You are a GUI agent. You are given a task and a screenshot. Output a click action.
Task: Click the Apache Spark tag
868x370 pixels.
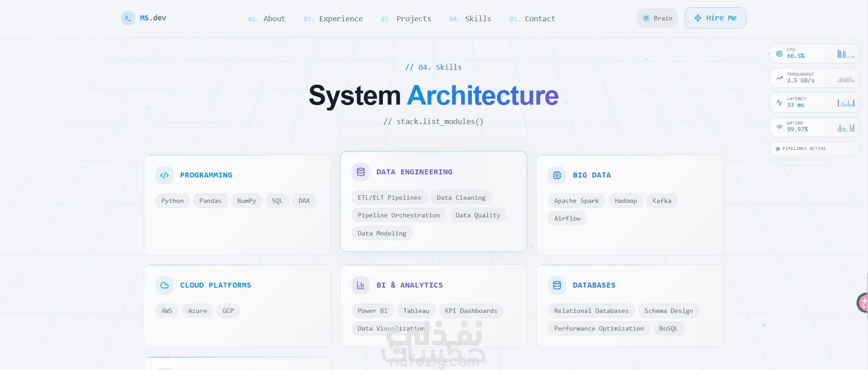tap(577, 201)
